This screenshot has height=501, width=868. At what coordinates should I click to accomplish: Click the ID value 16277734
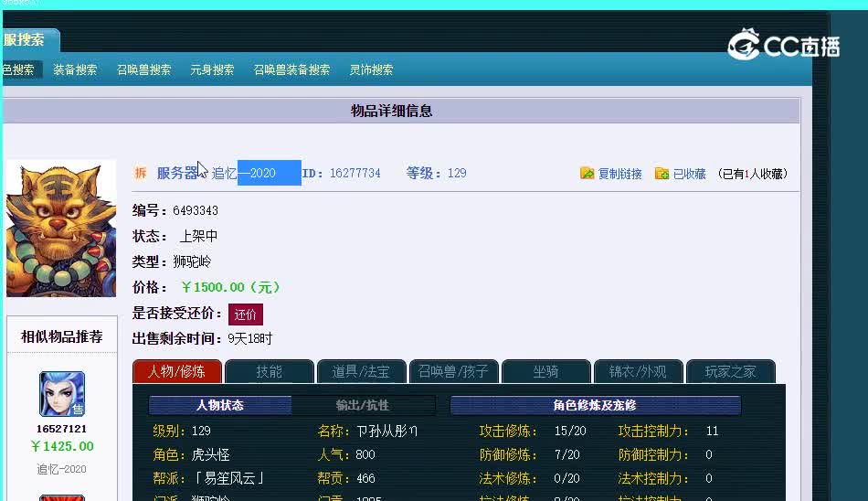(355, 173)
